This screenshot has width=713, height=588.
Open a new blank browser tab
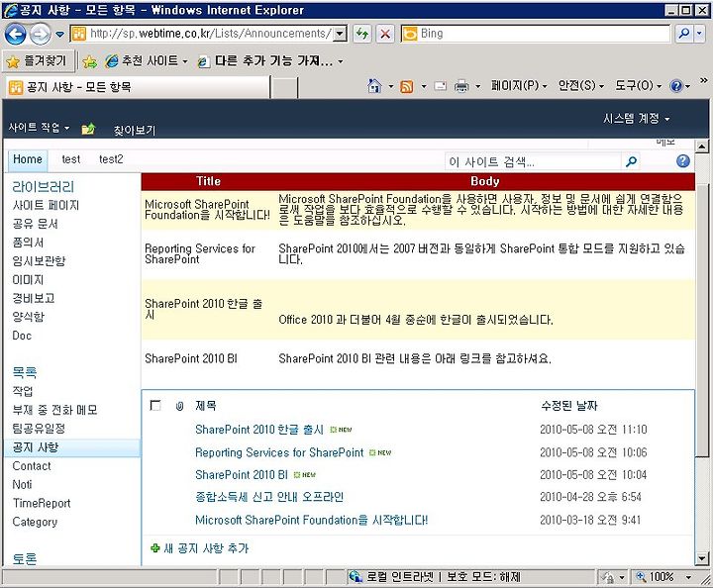[284, 87]
